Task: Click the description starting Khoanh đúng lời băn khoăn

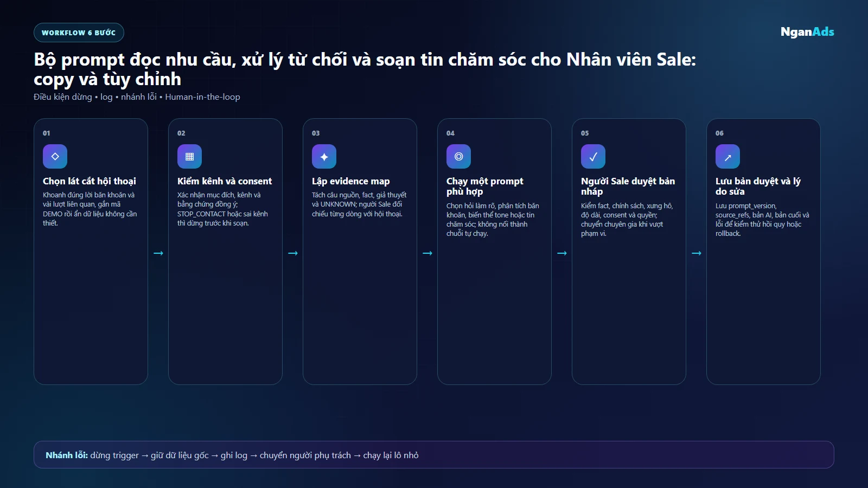Action: pyautogui.click(x=90, y=209)
